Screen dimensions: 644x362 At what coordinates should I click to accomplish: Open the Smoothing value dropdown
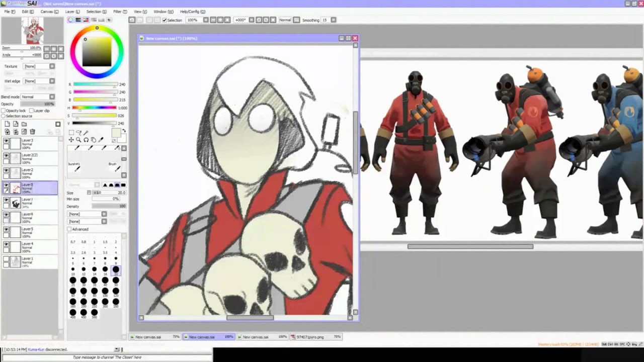334,20
